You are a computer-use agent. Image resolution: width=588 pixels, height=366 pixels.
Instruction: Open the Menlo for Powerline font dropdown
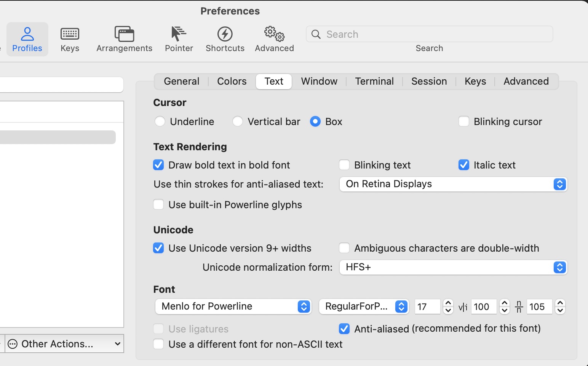(233, 307)
